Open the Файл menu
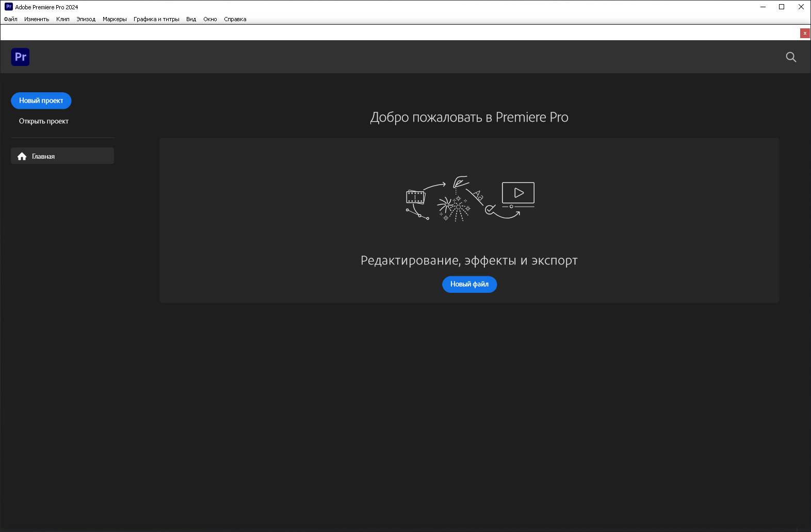Screen dimensions: 811x532 tap(10, 19)
